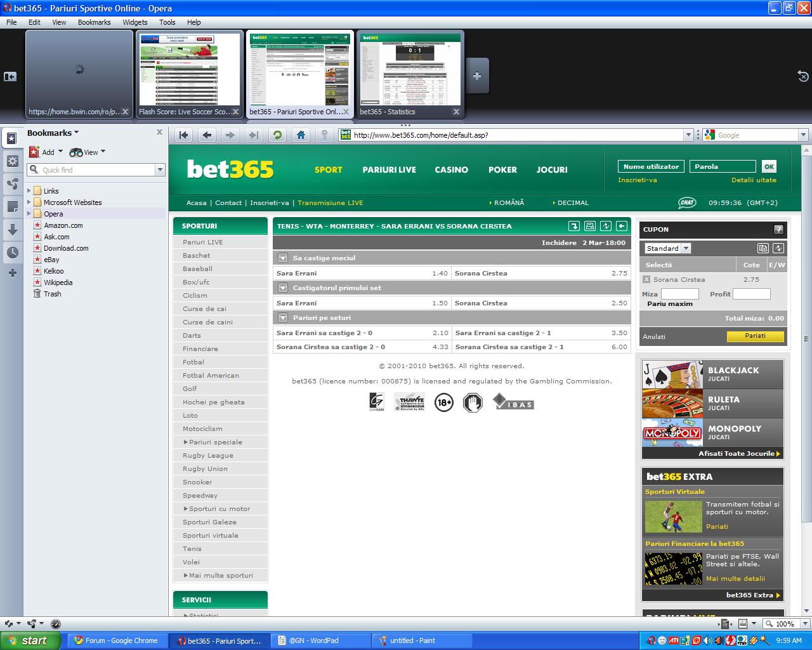Open the Widgets menu

coord(134,22)
